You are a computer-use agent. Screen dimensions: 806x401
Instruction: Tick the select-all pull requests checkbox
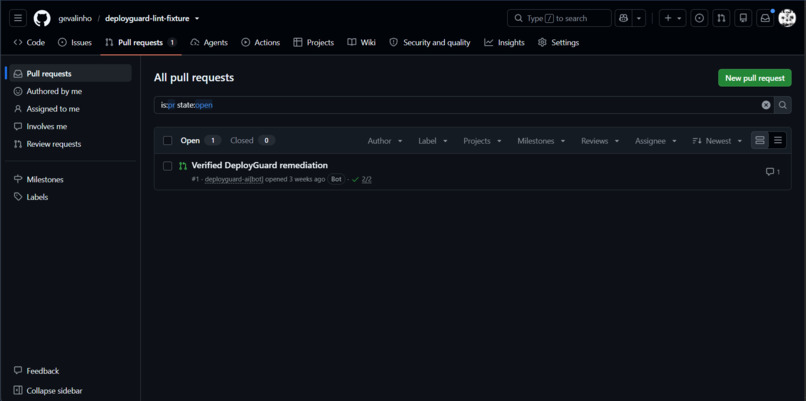pyautogui.click(x=168, y=140)
